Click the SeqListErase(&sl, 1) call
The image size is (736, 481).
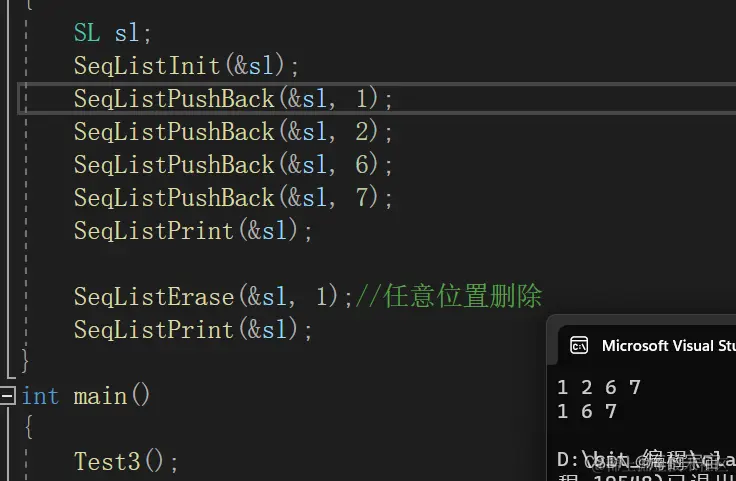pyautogui.click(x=213, y=297)
